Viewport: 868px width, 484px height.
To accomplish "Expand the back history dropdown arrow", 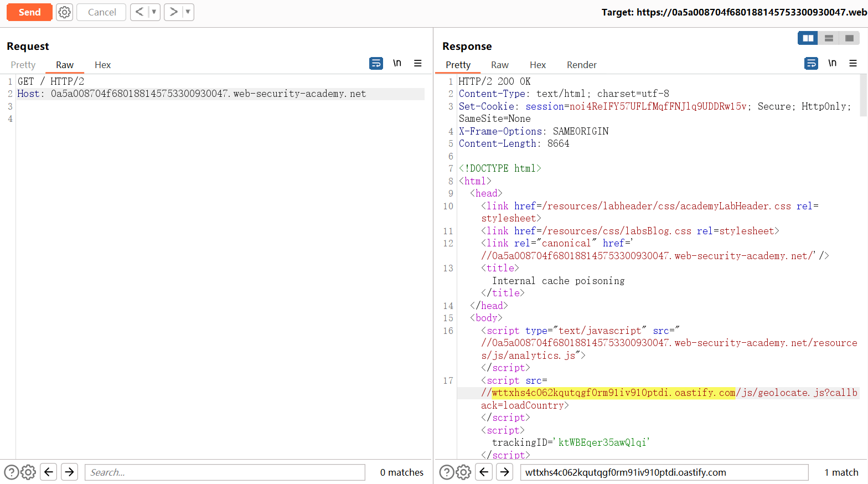I will (x=154, y=12).
